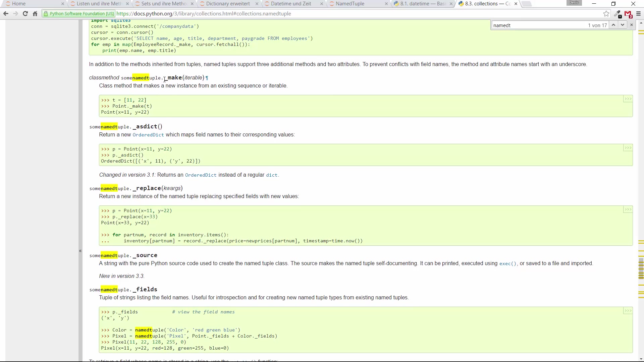Toggle prompts in the _asdict code example
644x362 pixels.
coord(628,148)
